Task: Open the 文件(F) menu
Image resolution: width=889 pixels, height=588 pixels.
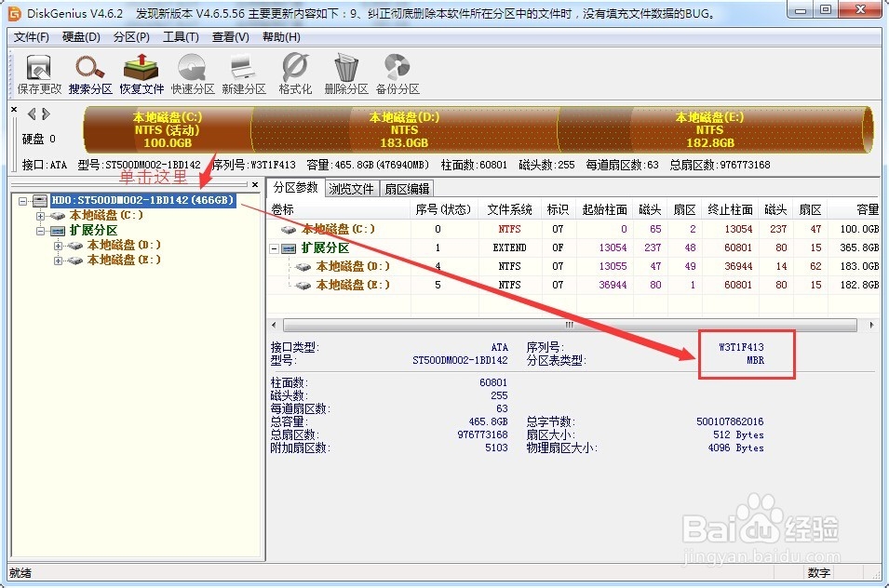Action: 32,37
